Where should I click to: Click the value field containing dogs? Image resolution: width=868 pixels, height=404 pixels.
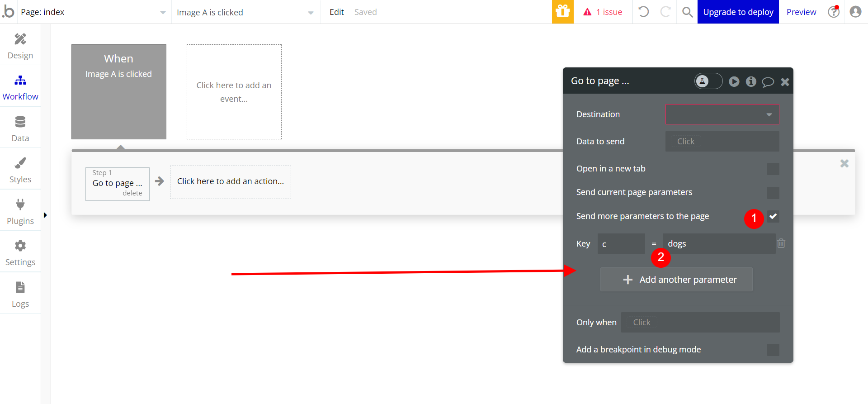pyautogui.click(x=719, y=244)
